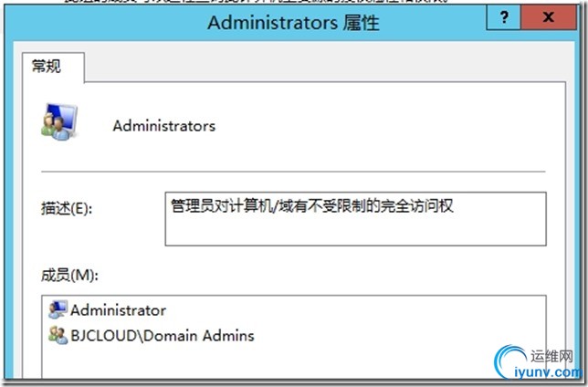The height and width of the screenshot is (387, 588).
Task: Close the Administrators 属性 dialog
Action: click(x=548, y=17)
